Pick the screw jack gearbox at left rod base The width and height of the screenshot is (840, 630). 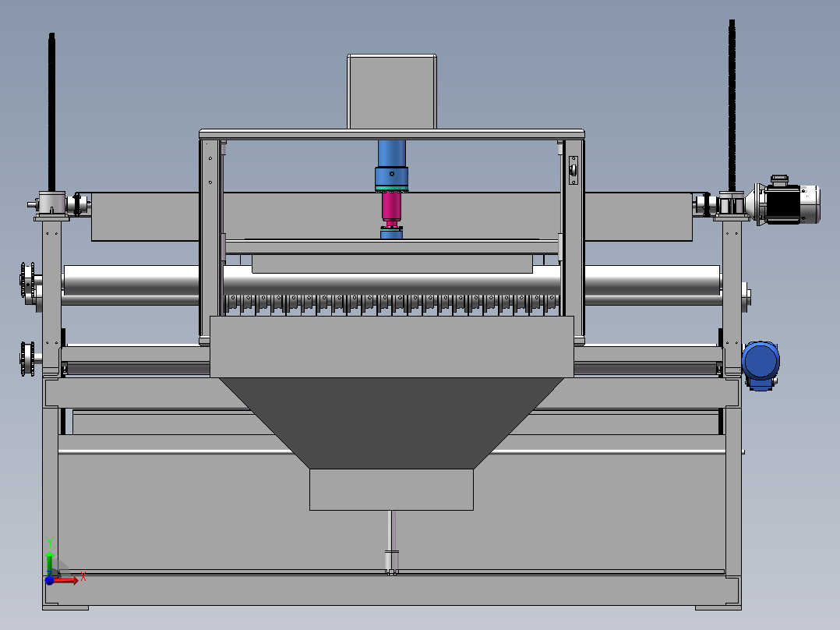click(52, 204)
